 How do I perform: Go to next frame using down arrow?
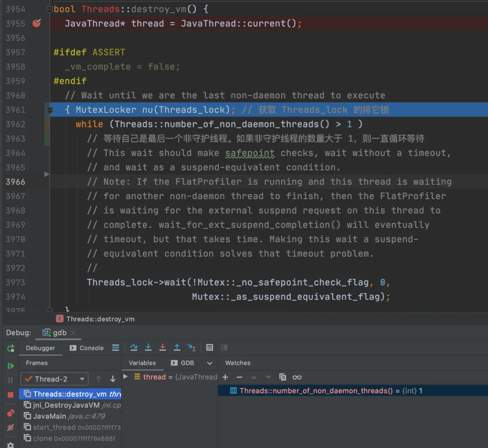tap(113, 379)
